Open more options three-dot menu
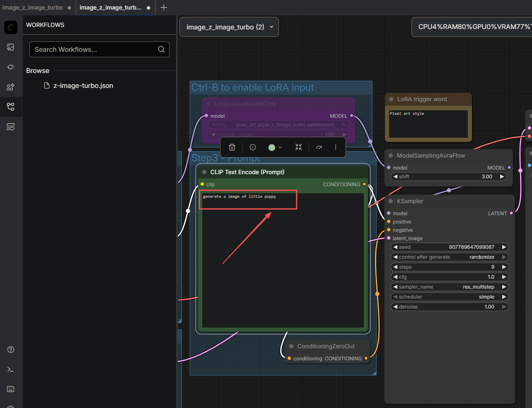 [336, 147]
